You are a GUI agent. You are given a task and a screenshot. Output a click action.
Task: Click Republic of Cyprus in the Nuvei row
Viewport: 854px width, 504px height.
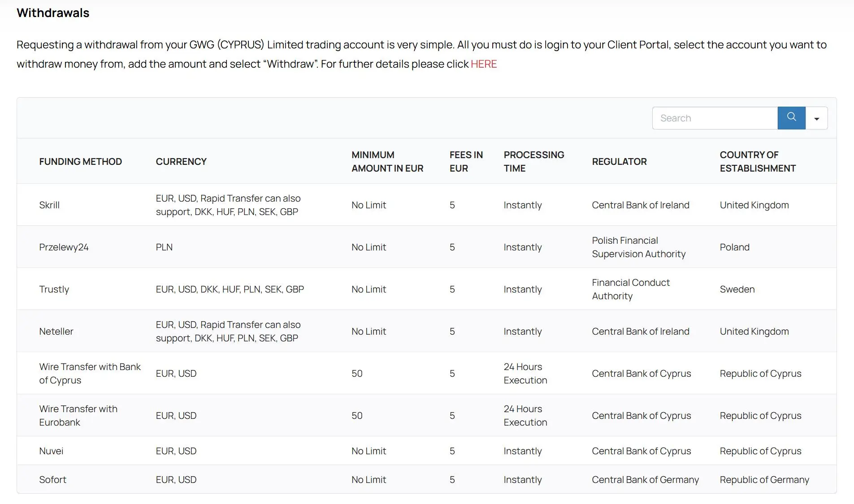760,451
